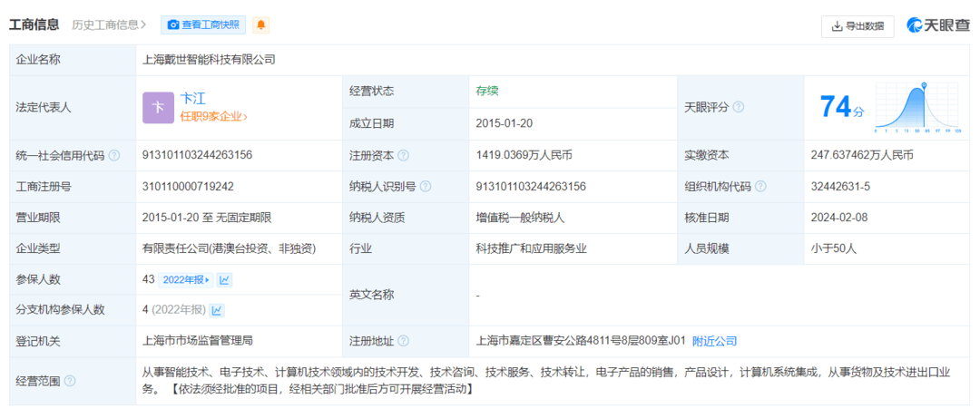Select credit code 913101103244263156 in 统一社会信用代码 row
The height and width of the screenshot is (418, 980).
[198, 155]
